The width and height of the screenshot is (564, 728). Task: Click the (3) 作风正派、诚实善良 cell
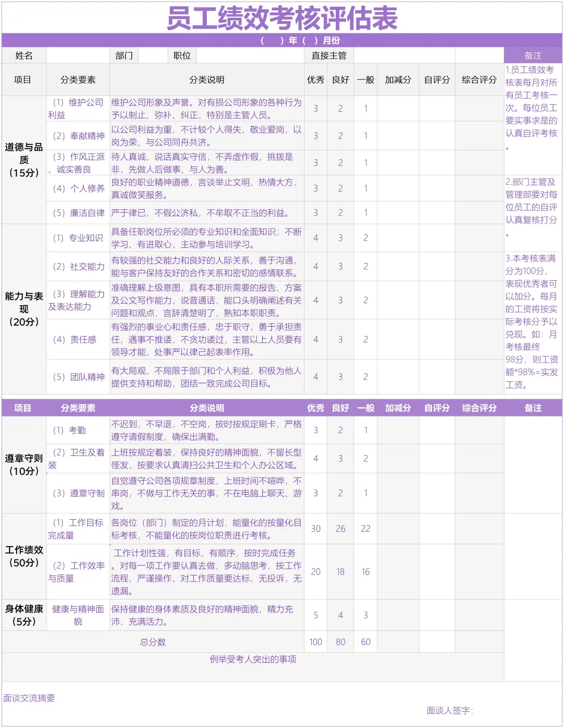(78, 163)
